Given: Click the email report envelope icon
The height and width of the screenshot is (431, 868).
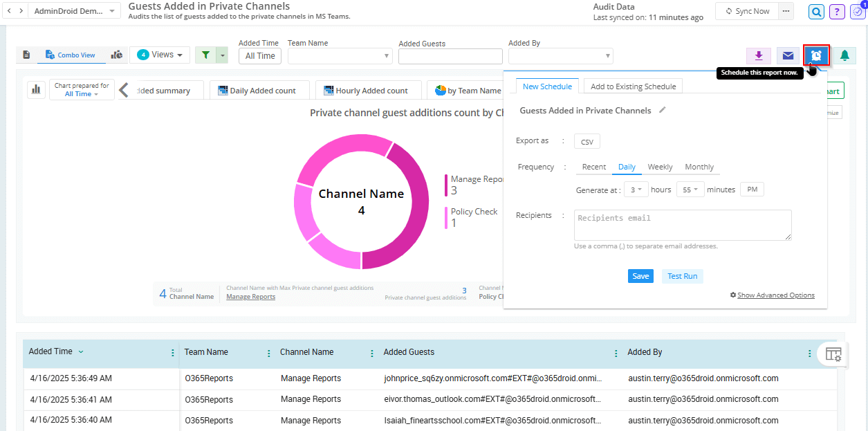Looking at the screenshot, I should (x=787, y=56).
